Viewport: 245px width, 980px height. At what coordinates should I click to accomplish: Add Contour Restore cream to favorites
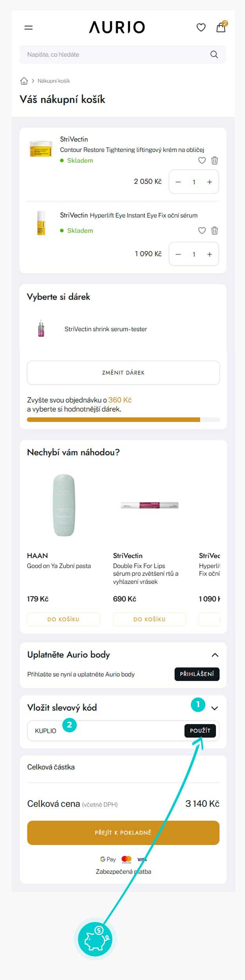(202, 160)
